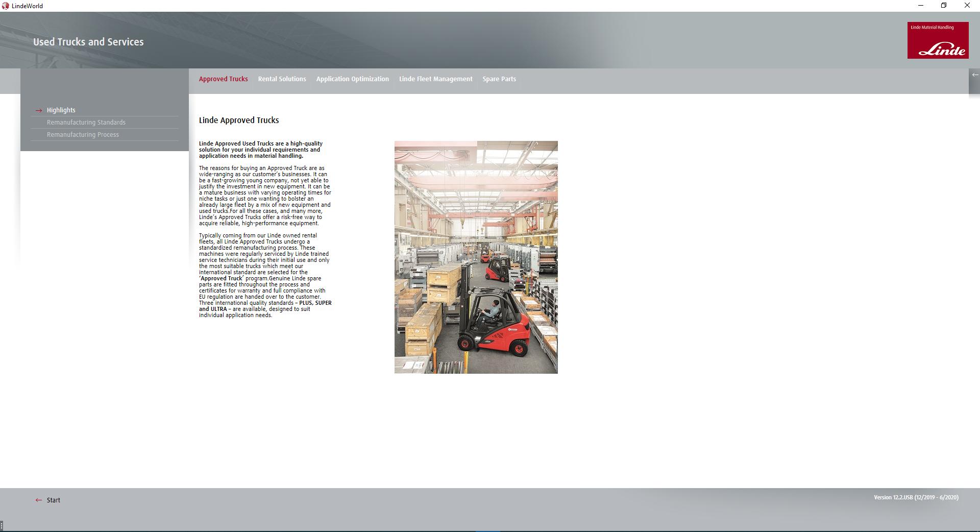Click the Linde Material Handling logo

pyautogui.click(x=938, y=40)
